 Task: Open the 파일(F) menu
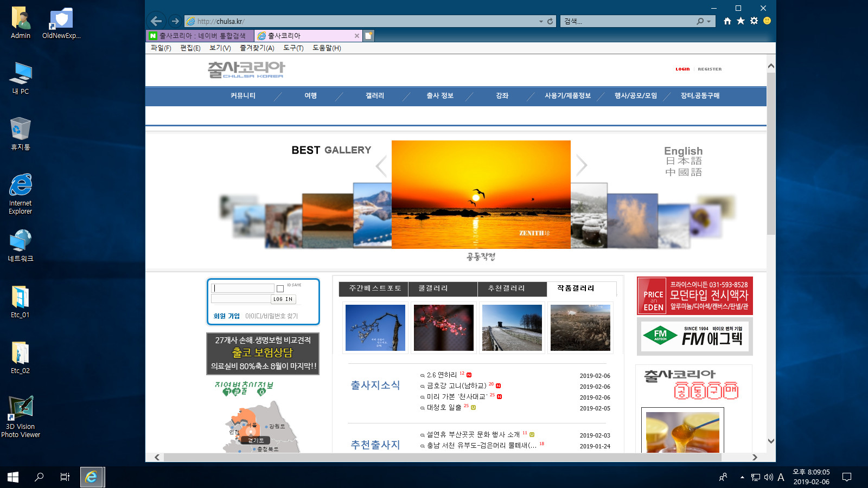pyautogui.click(x=161, y=48)
